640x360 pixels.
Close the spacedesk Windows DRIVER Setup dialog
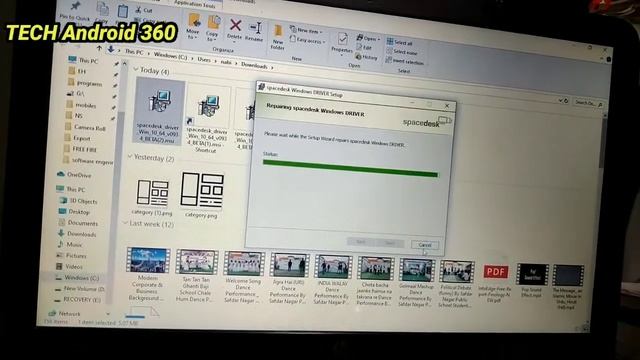(x=447, y=105)
